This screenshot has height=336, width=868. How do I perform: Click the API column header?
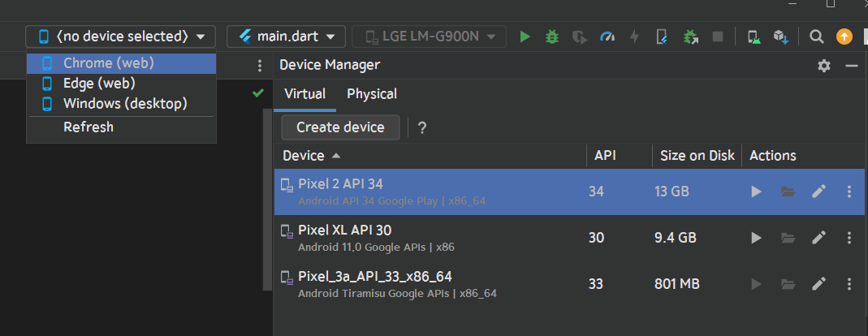tap(620, 156)
